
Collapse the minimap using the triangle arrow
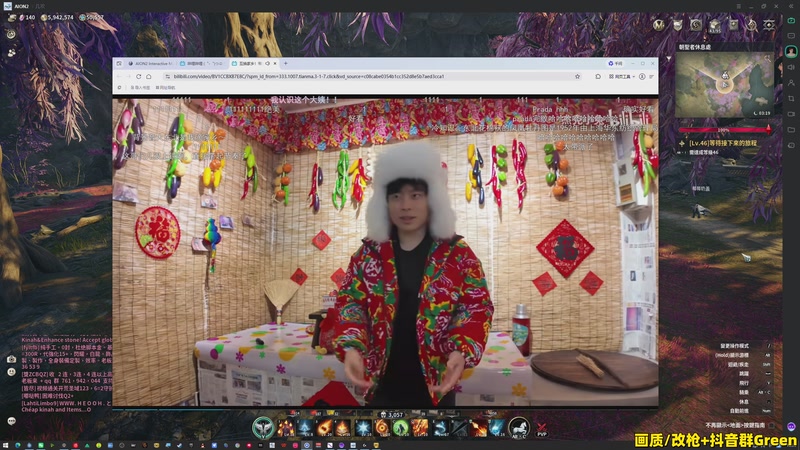point(669,59)
